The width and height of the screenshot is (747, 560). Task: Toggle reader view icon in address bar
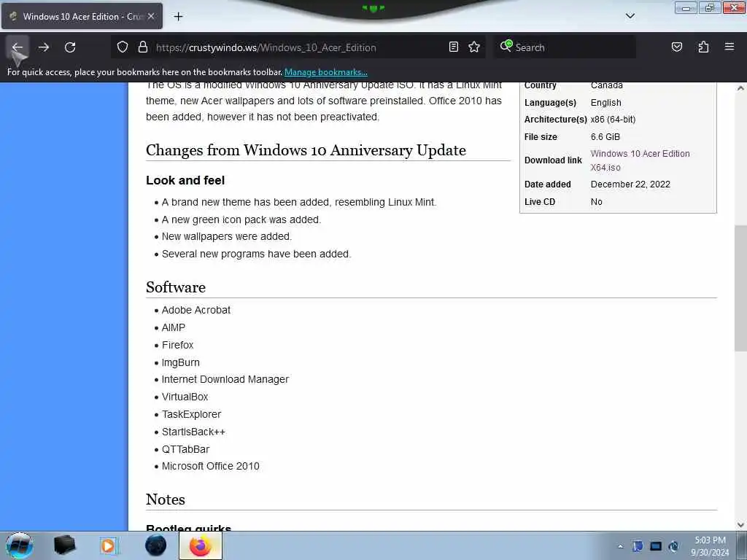click(x=454, y=47)
